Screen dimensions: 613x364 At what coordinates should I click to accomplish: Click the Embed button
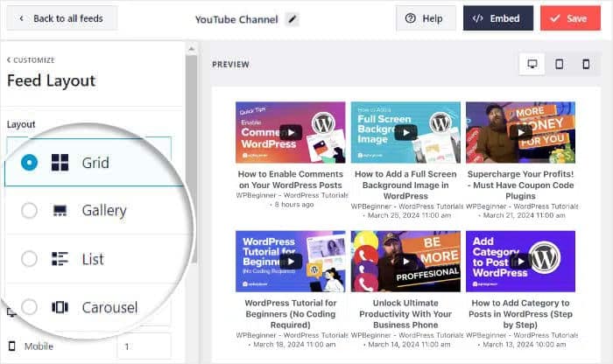[x=498, y=18]
